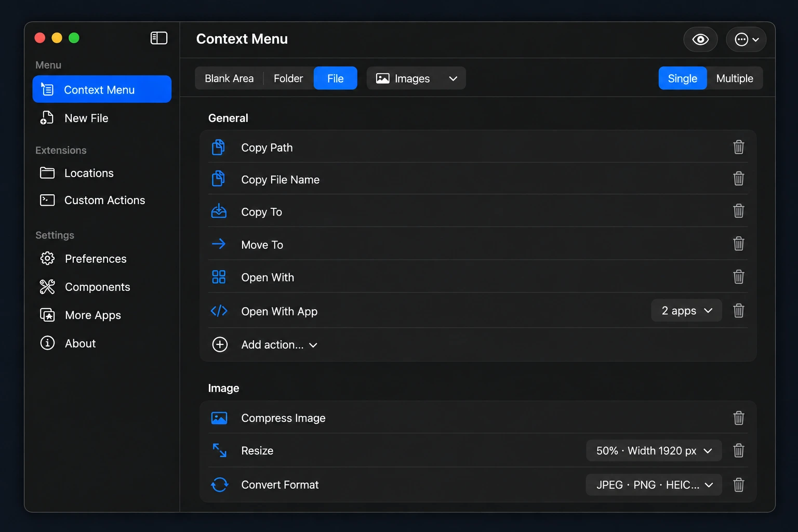Image resolution: width=798 pixels, height=532 pixels.
Task: Delete the Copy Path action
Action: 738,147
